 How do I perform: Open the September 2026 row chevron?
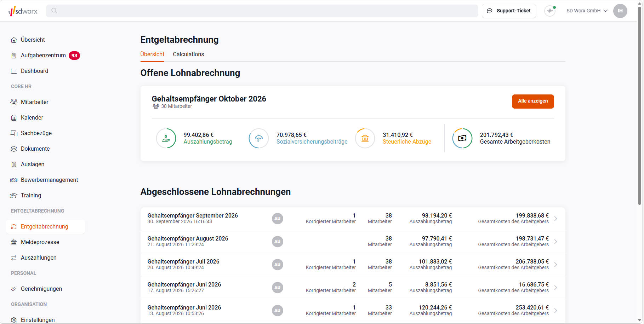(x=556, y=219)
